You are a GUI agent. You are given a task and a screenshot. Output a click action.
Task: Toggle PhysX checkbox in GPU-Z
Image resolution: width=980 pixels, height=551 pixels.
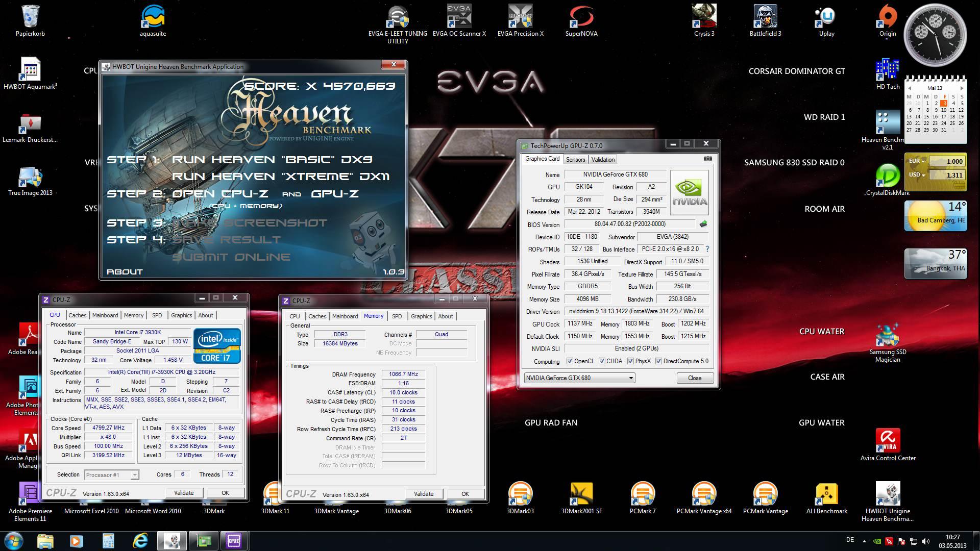(630, 361)
